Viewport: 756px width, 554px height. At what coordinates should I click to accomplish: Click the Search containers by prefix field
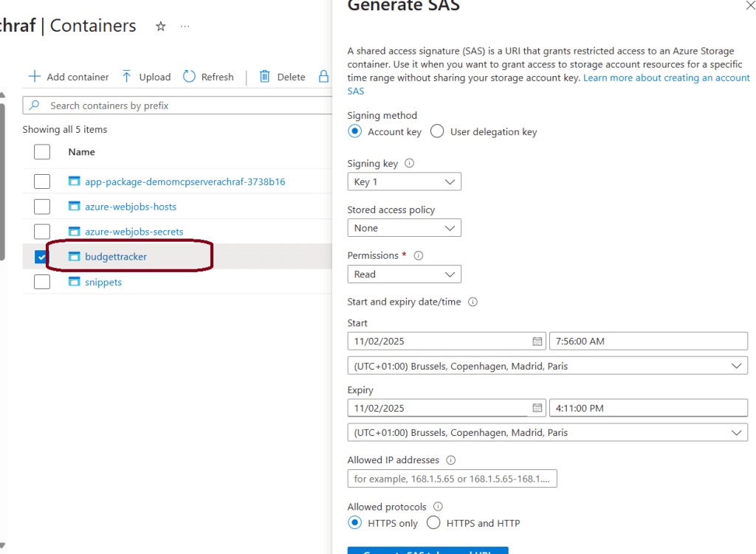(x=177, y=105)
